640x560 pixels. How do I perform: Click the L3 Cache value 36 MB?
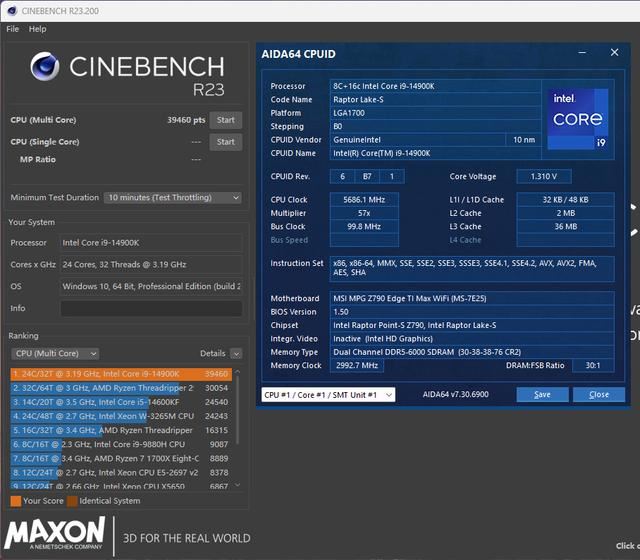[565, 227]
